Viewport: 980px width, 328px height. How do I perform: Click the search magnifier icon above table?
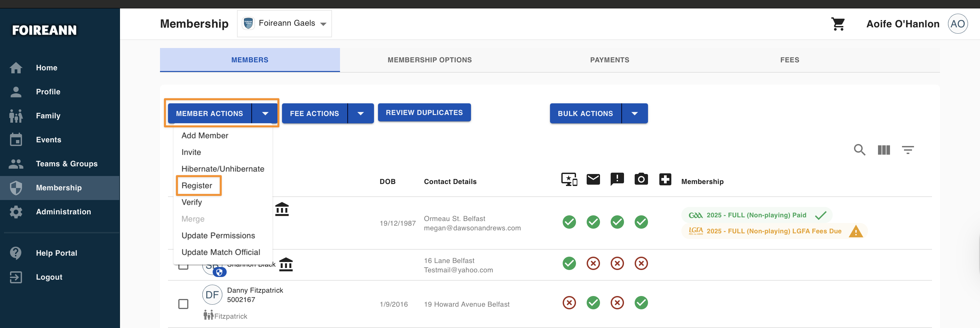859,150
